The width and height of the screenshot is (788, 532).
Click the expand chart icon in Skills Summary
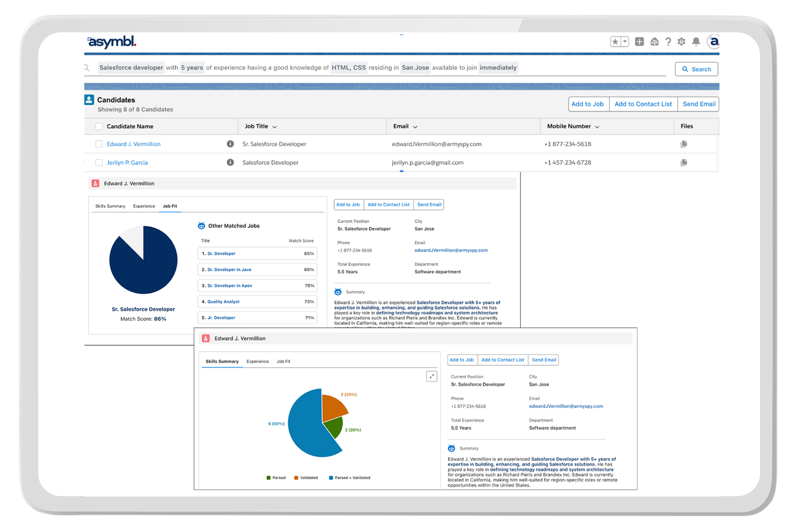432,376
